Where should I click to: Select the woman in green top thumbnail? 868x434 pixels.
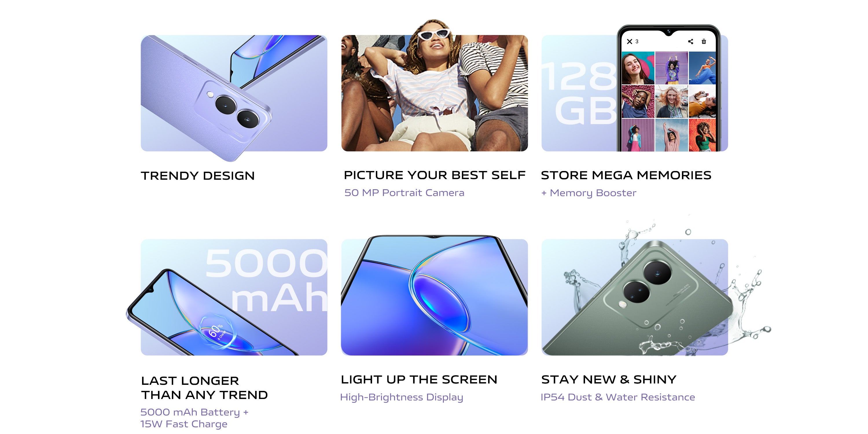click(702, 135)
